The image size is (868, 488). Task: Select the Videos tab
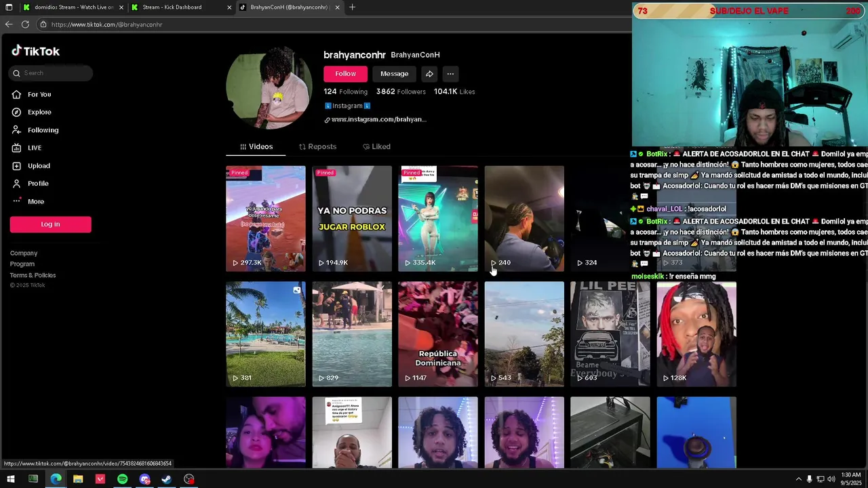[x=256, y=146]
